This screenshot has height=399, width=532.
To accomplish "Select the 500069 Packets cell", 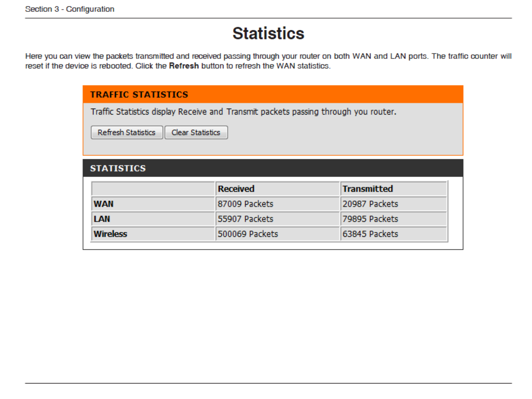I will pos(277,234).
